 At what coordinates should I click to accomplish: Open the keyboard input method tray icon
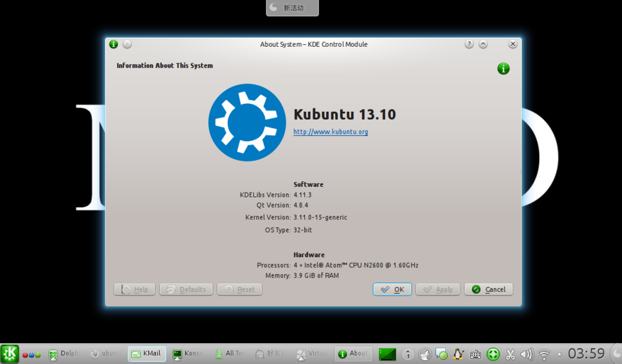476,354
